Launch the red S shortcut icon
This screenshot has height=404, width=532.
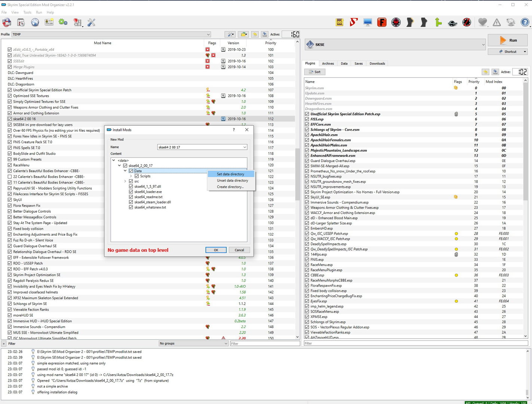point(354,22)
